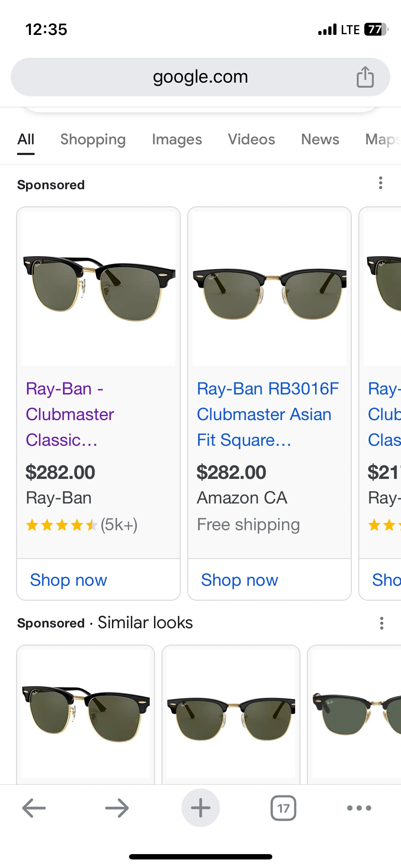Select the News search tab
Image resolution: width=401 pixels, height=868 pixels.
(x=320, y=139)
